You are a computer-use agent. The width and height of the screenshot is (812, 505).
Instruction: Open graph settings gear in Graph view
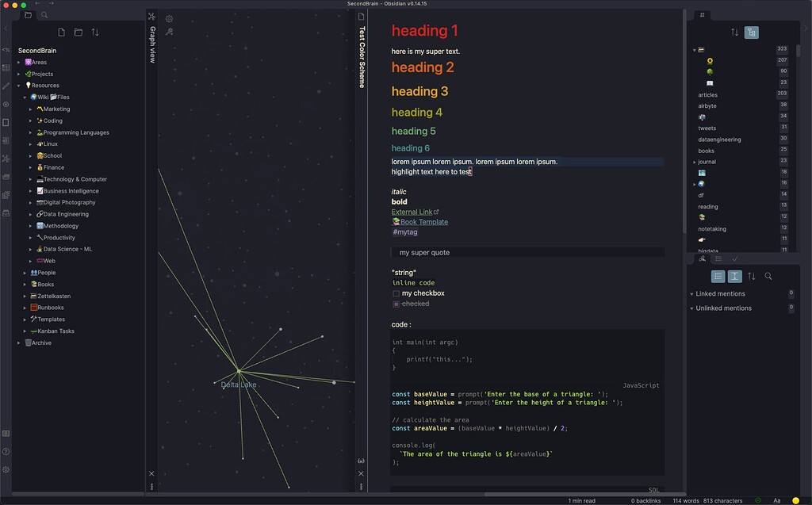click(170, 19)
